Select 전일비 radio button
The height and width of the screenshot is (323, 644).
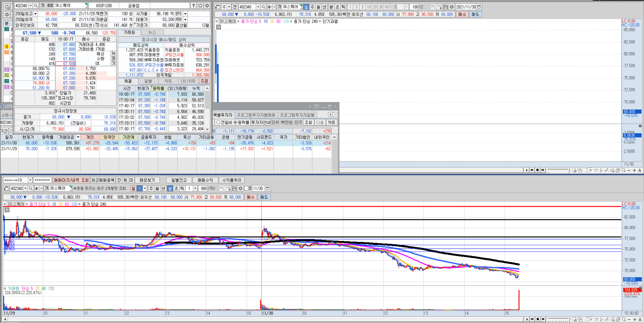[218, 122]
